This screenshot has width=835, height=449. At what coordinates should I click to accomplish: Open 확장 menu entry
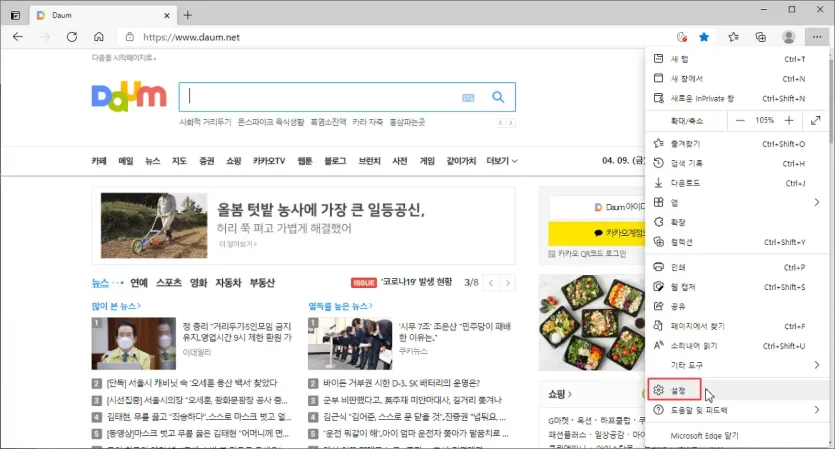point(737,222)
